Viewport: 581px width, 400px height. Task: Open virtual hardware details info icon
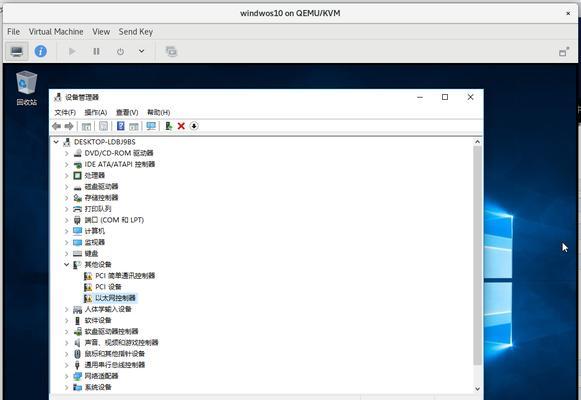(41, 51)
